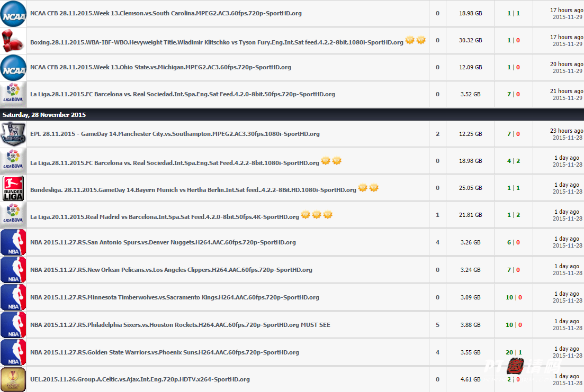
Task: Click the NBA logo for Pelicans vs Clippers
Action: (x=13, y=269)
